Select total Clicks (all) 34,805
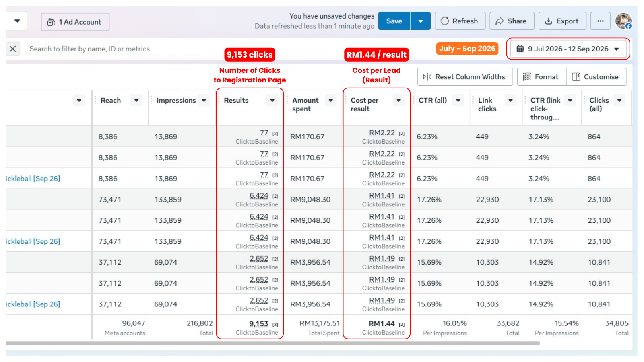The image size is (644, 362). click(617, 323)
